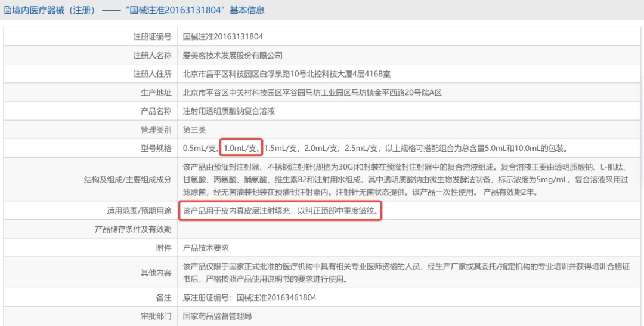The height and width of the screenshot is (326, 644).
Task: Click the approval department 国家药品监督管理局
Action: 217,316
